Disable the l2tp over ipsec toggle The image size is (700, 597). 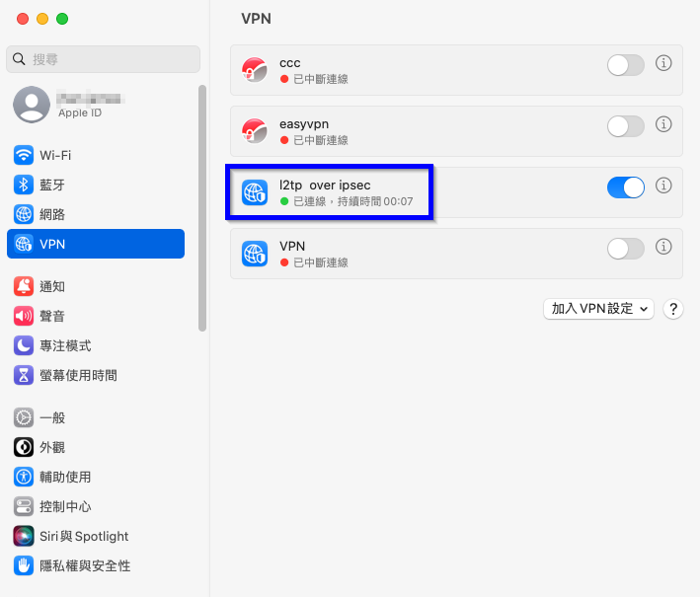625,187
